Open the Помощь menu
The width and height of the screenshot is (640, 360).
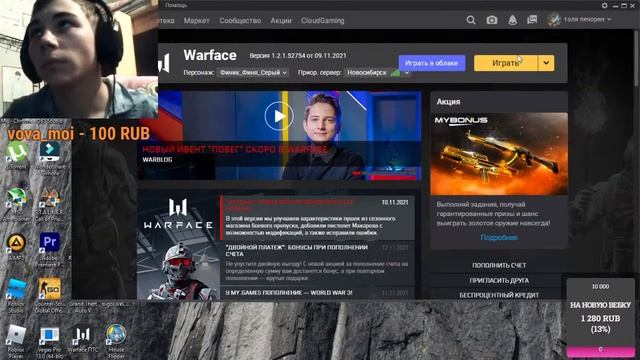point(176,5)
